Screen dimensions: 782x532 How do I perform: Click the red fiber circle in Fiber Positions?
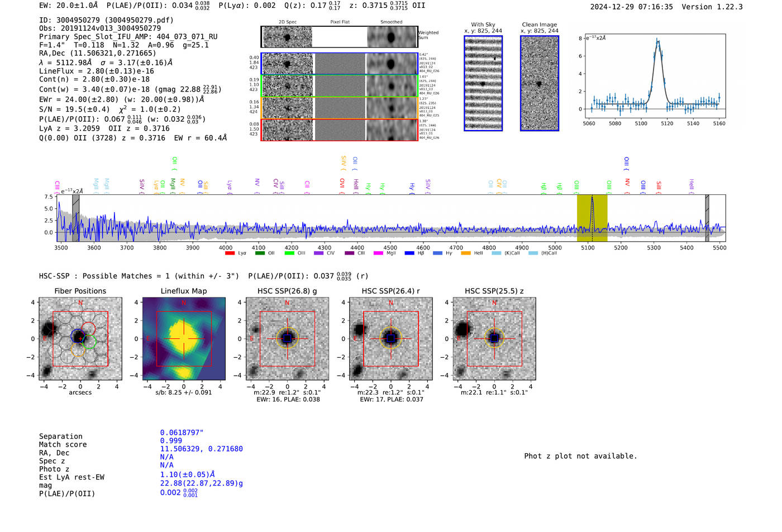pos(88,328)
